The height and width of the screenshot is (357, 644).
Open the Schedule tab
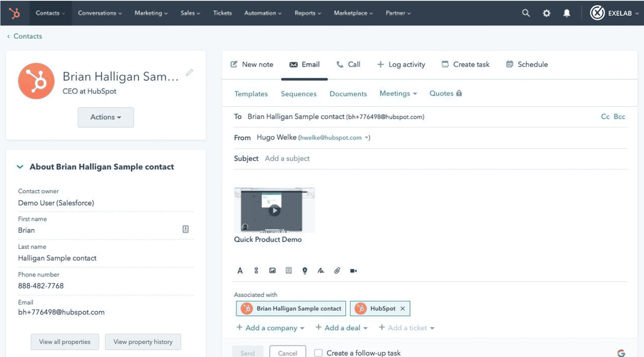pos(527,64)
